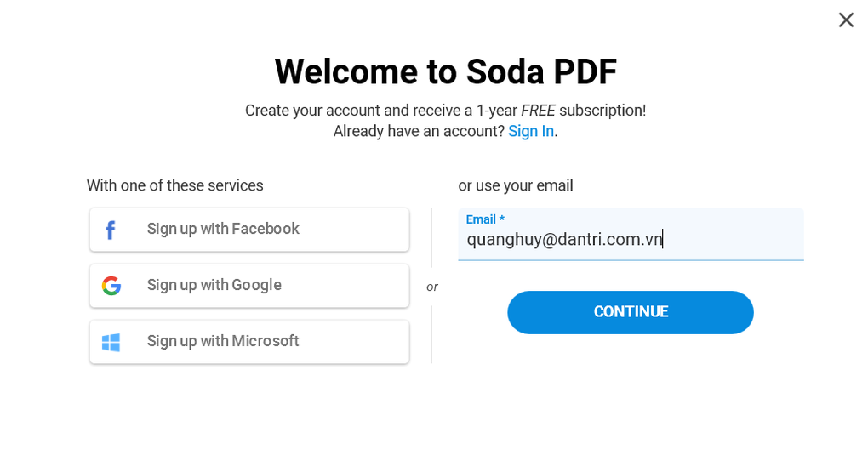Click the italic "FREE" word

point(538,111)
